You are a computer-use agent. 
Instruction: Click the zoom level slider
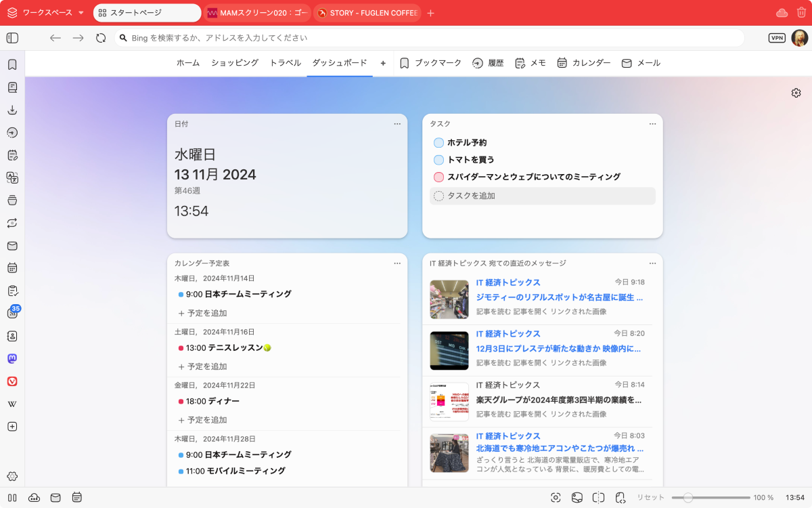point(687,498)
